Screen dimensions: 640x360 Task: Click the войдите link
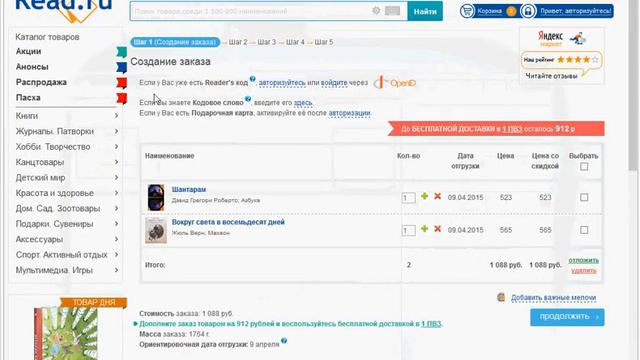coord(334,83)
